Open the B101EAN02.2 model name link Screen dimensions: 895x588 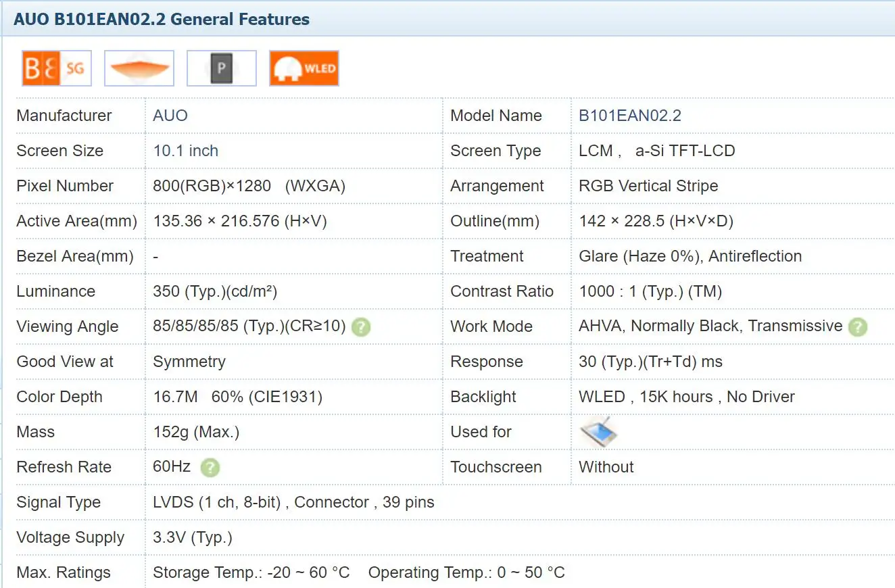(630, 116)
